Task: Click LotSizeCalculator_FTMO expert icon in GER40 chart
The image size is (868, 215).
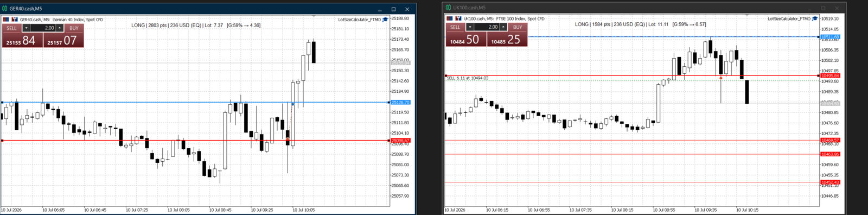Action: [385, 20]
